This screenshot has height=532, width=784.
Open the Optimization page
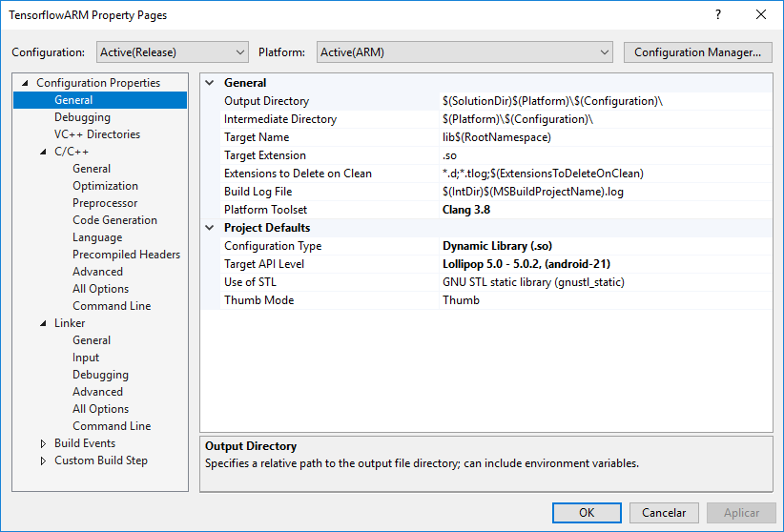105,186
